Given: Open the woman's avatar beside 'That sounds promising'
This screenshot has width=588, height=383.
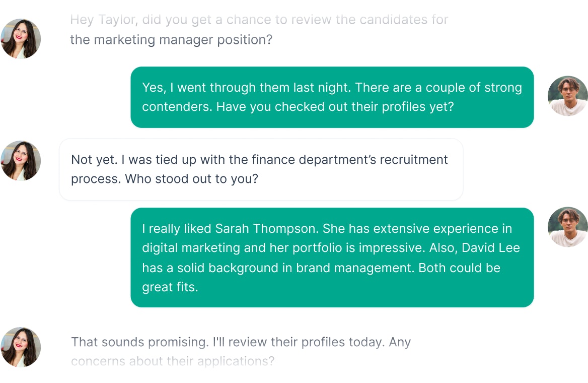Looking at the screenshot, I should pyautogui.click(x=21, y=347).
